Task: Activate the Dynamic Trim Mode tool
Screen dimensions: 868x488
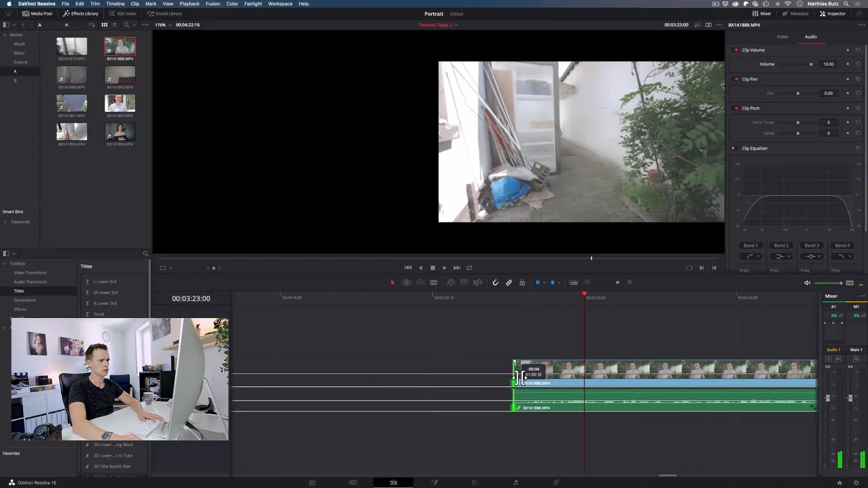Action: coord(420,282)
